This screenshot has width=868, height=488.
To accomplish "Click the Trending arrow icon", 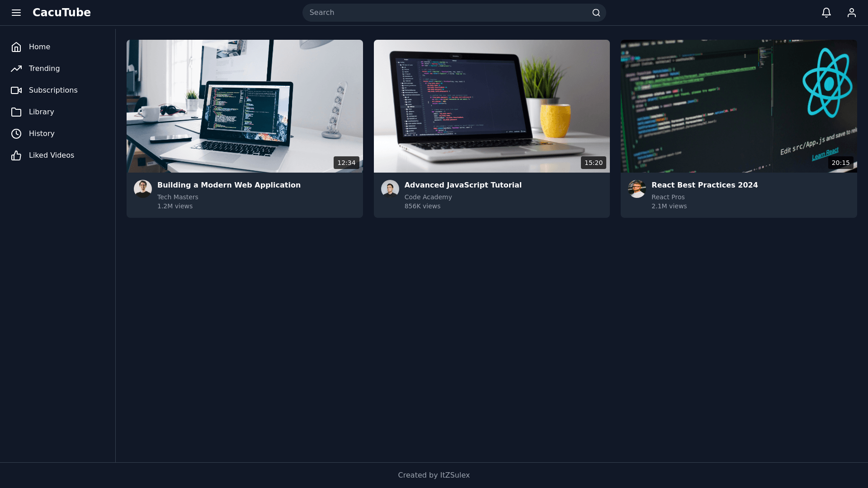I will [16, 69].
